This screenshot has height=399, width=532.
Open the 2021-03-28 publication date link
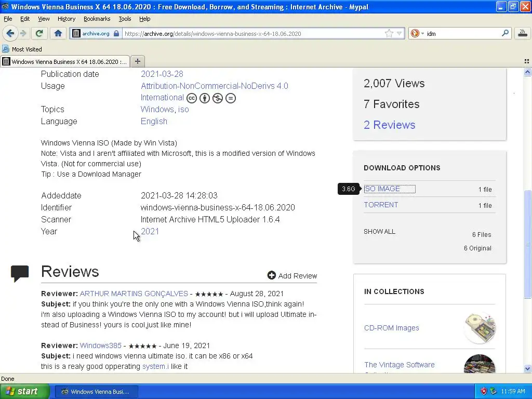[x=162, y=74]
